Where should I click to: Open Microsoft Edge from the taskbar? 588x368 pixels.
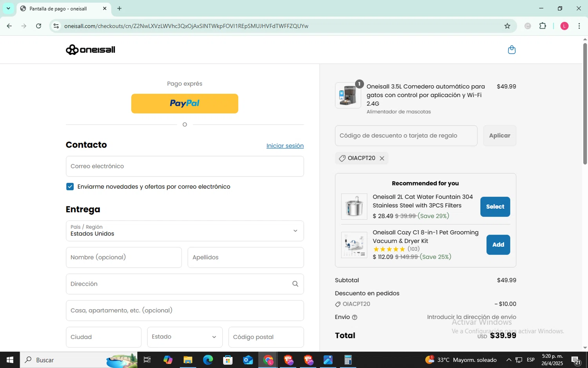(x=208, y=360)
